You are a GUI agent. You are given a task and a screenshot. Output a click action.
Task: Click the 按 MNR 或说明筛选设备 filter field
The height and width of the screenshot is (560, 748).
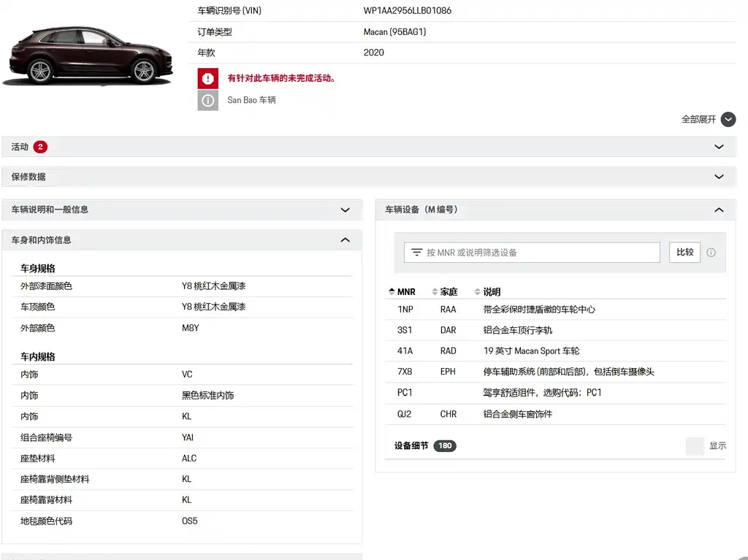pyautogui.click(x=532, y=253)
